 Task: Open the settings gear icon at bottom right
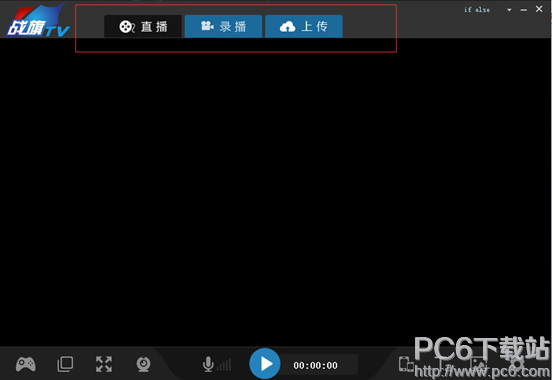(x=518, y=364)
